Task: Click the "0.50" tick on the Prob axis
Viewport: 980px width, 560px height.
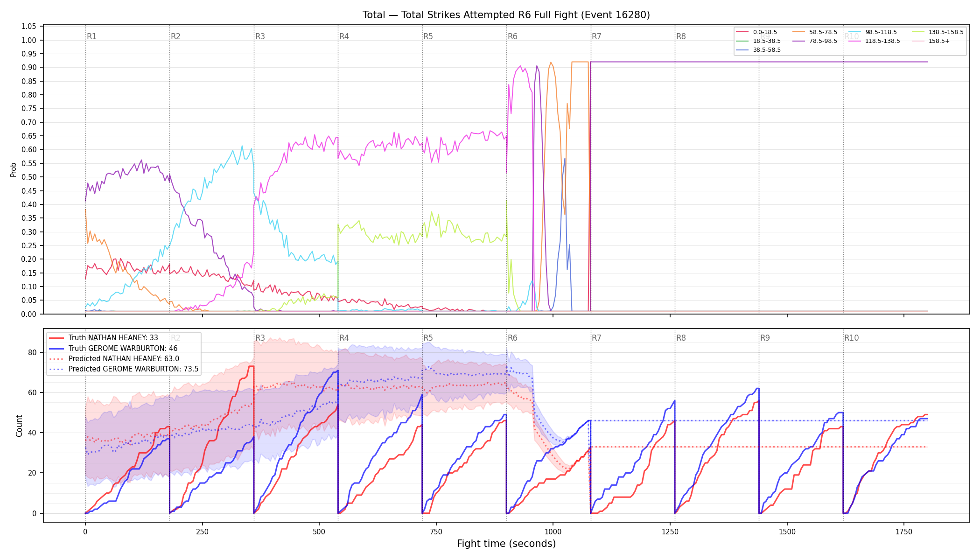Action: click(x=29, y=177)
